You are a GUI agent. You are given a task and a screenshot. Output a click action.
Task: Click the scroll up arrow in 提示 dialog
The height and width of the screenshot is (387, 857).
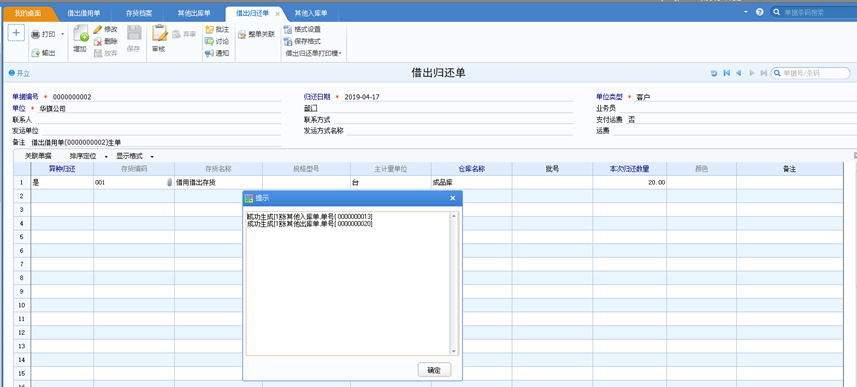tap(453, 216)
